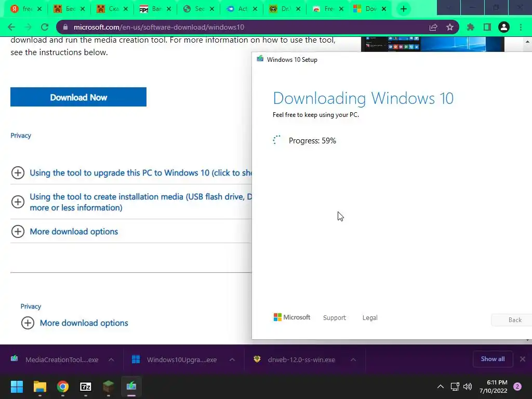Open volume speaker tray icon
The image size is (532, 399).
[468, 387]
